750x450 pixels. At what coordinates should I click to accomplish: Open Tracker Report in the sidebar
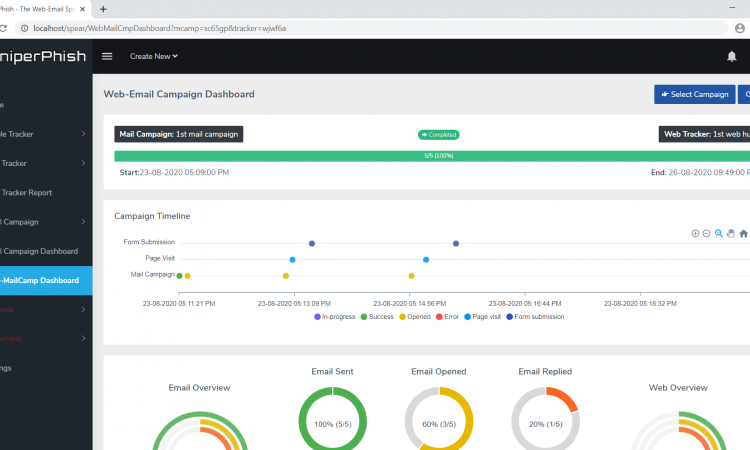(x=26, y=193)
